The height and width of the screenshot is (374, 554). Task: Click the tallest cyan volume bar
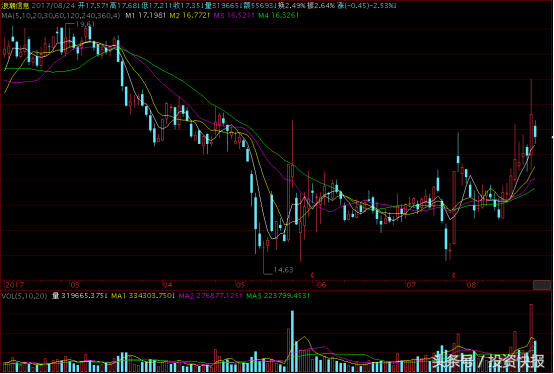pyautogui.click(x=292, y=341)
